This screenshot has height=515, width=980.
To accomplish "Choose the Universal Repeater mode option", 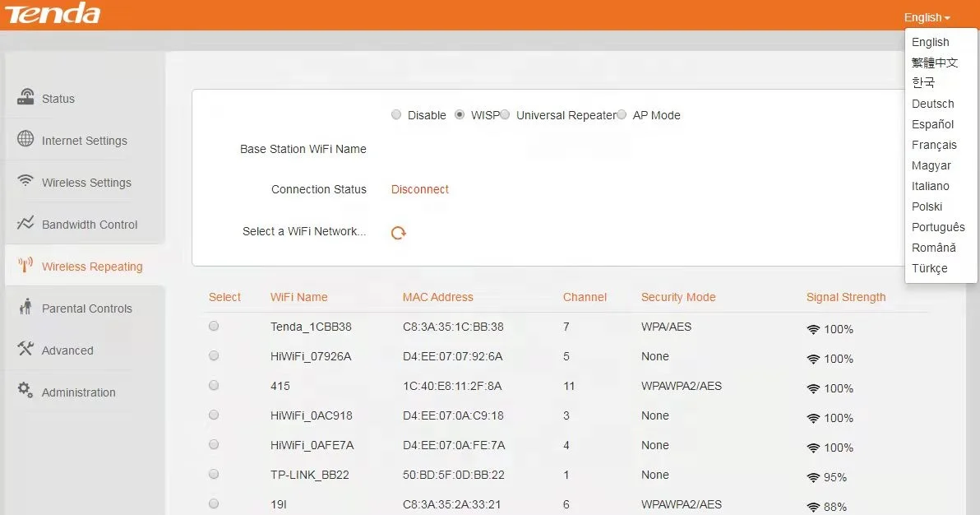I will coord(505,115).
